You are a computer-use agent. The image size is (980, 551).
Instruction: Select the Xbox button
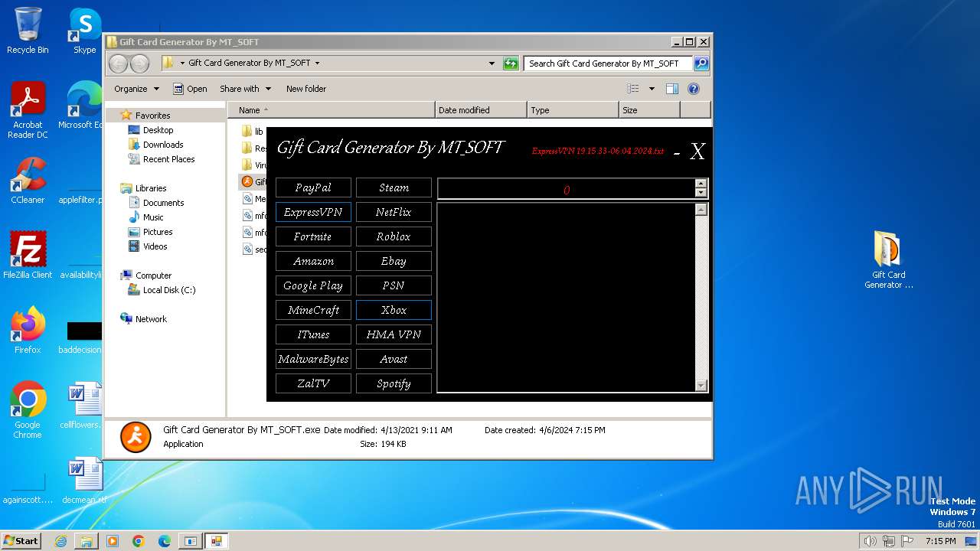click(x=394, y=310)
